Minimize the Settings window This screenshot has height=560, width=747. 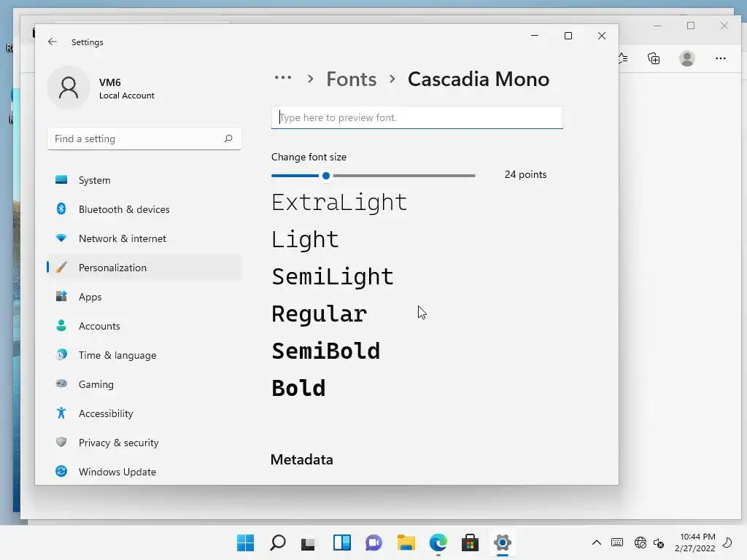coord(535,36)
